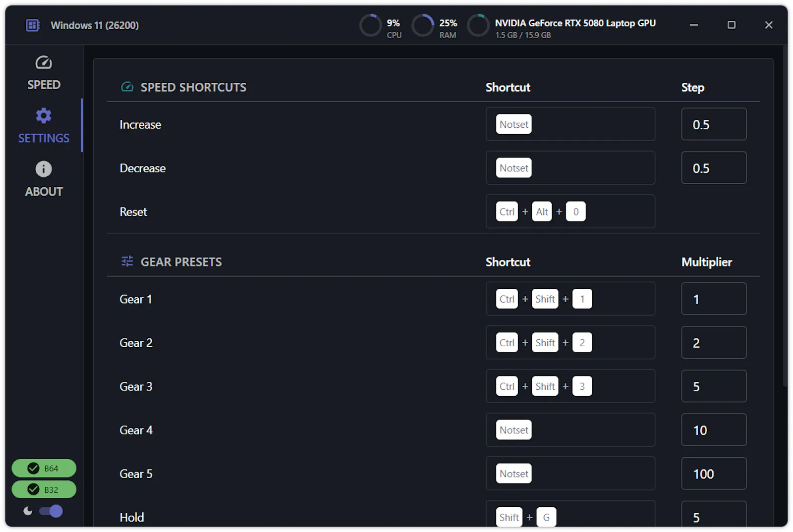Select the Settings gear icon in sidebar
The width and height of the screenshot is (793, 532).
pyautogui.click(x=44, y=115)
